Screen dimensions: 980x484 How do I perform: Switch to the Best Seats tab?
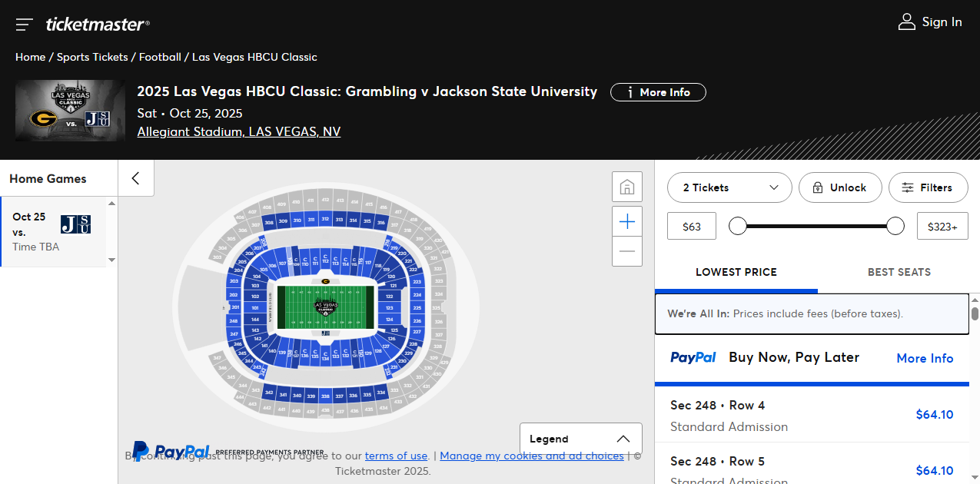(x=899, y=272)
